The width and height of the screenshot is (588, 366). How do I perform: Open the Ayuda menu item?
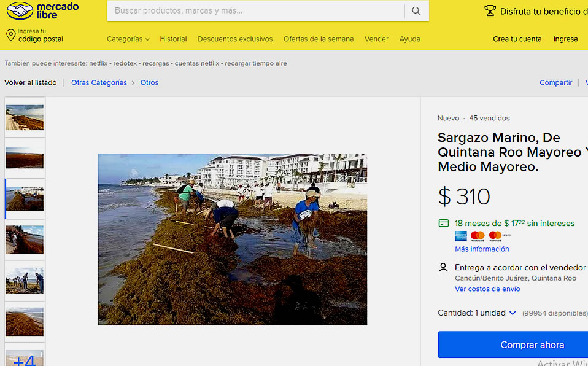click(x=410, y=39)
